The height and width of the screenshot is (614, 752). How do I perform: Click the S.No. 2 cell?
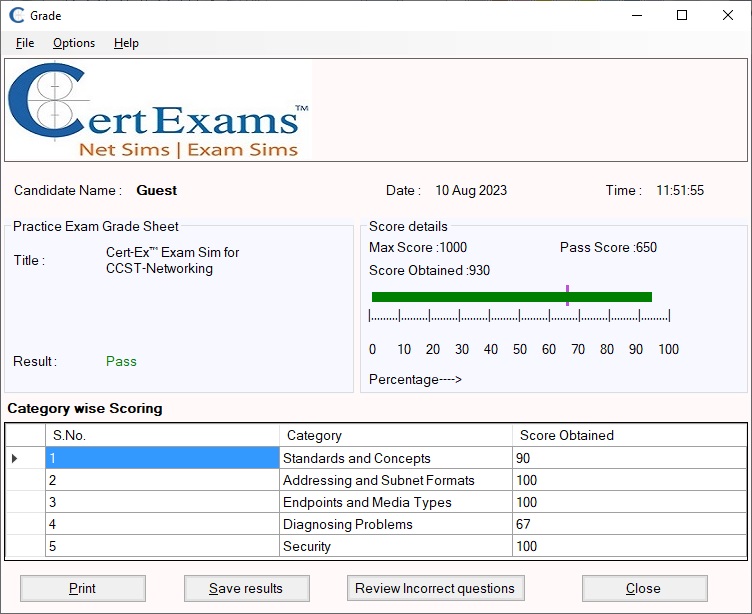pos(162,480)
